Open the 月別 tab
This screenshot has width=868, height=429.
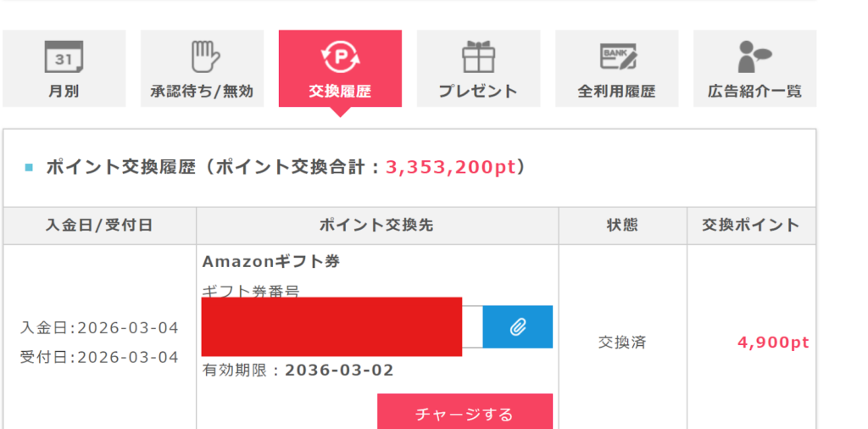pos(64,92)
